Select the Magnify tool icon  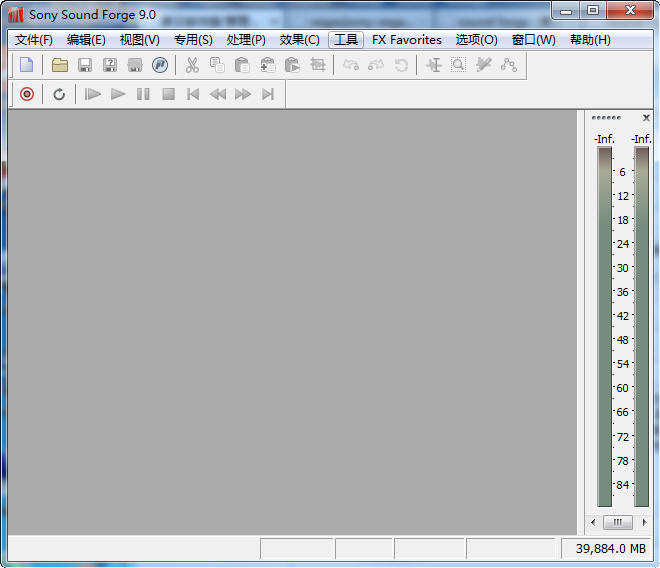pyautogui.click(x=458, y=65)
